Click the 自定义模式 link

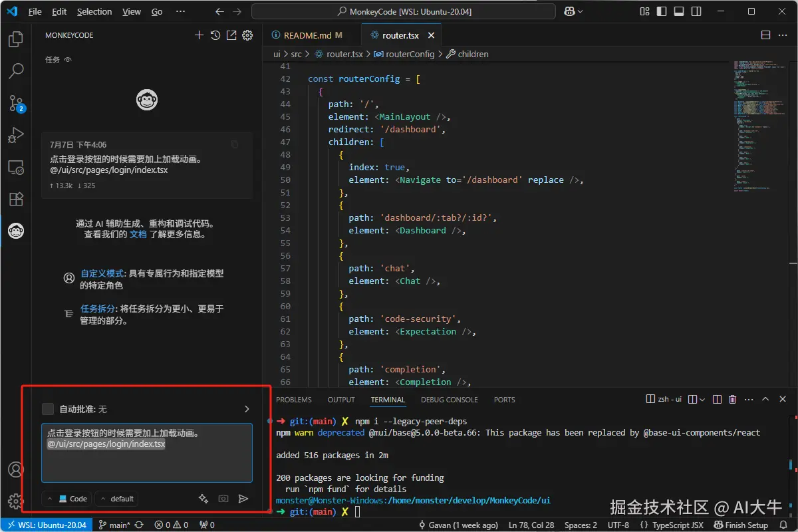(102, 273)
